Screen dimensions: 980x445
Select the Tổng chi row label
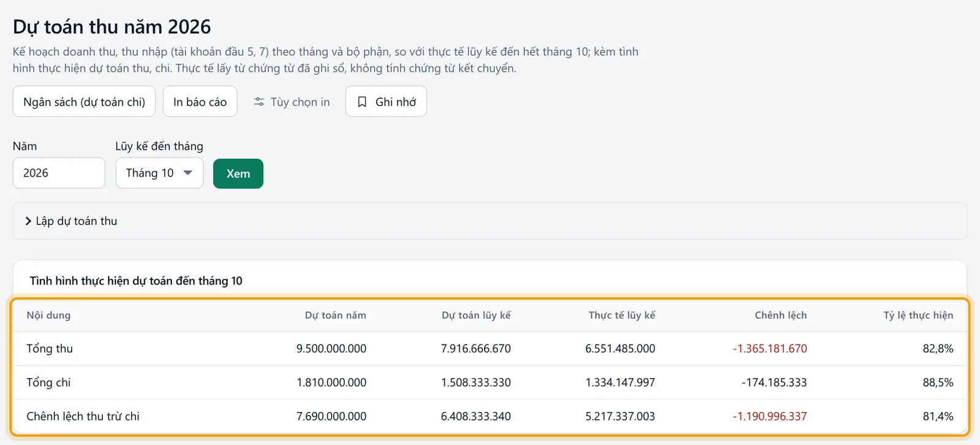(x=48, y=382)
